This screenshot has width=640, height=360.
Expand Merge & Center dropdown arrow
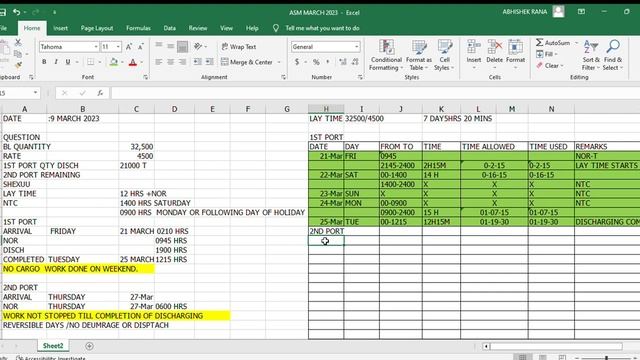279,62
